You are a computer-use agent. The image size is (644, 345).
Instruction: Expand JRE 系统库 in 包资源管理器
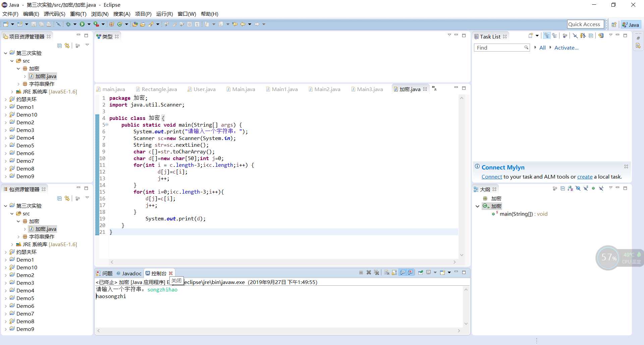tap(12, 244)
